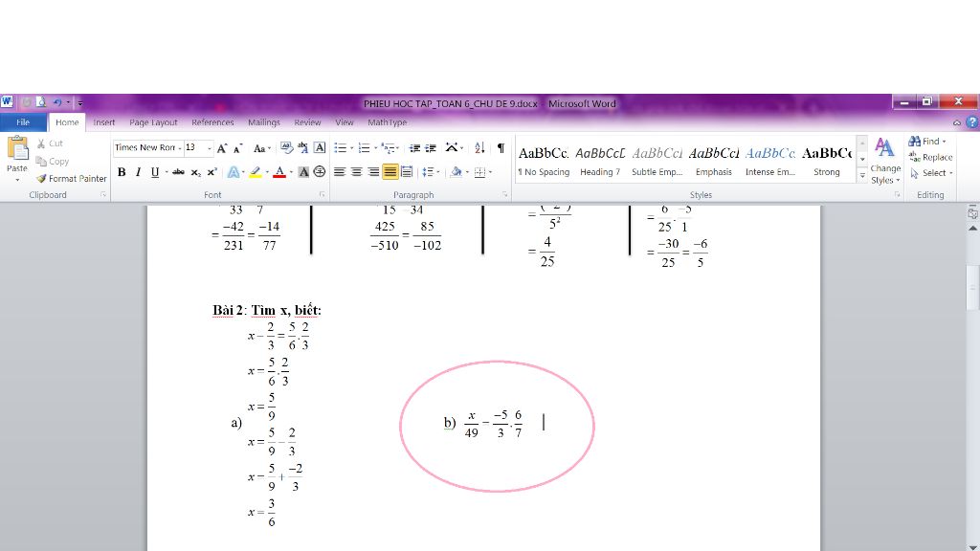
Task: Apply the Strong style
Action: tap(826, 161)
